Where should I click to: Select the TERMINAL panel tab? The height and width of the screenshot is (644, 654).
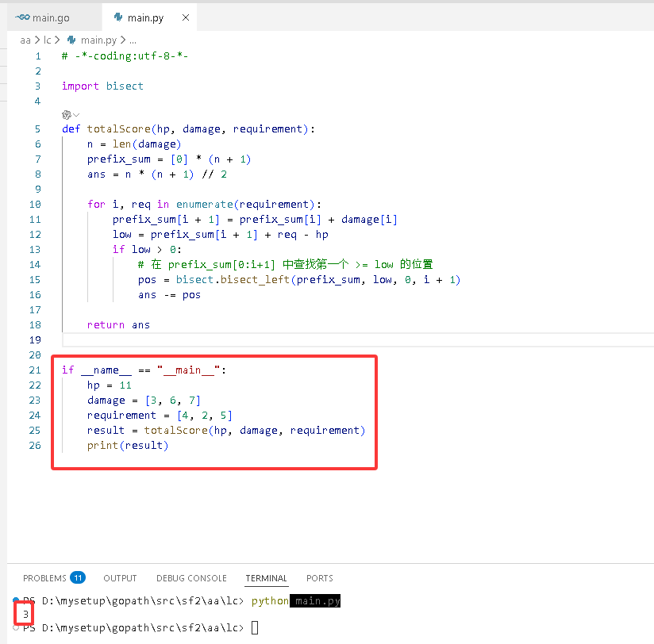[266, 578]
